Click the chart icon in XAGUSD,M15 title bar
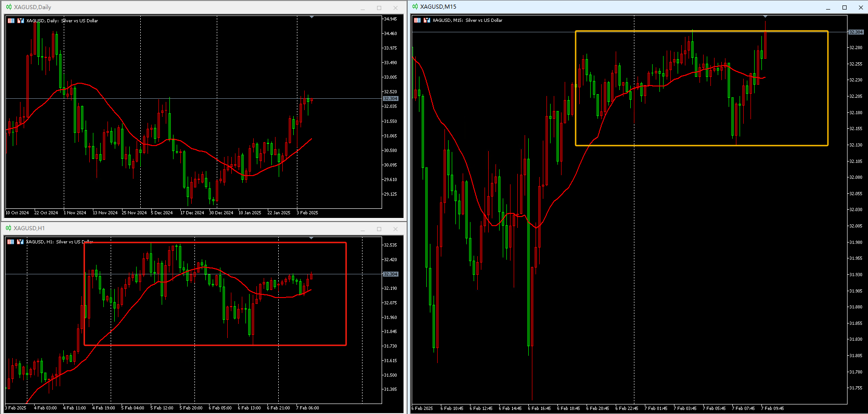 click(x=415, y=7)
